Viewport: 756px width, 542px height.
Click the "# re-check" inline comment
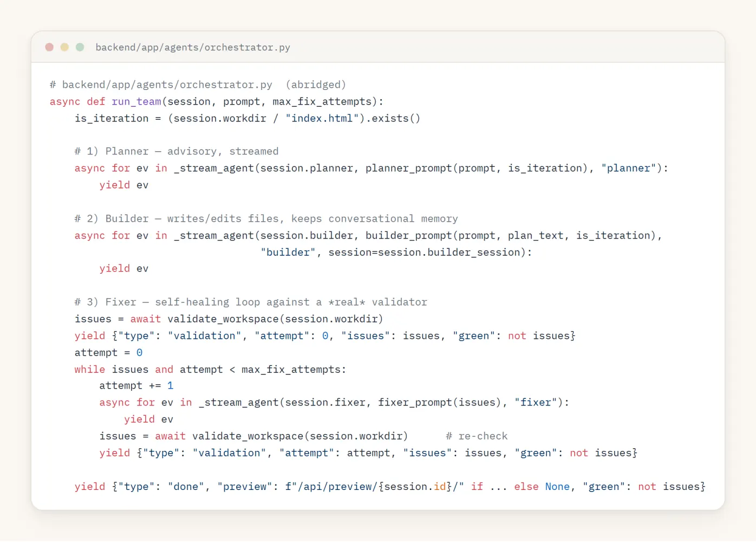[477, 436]
